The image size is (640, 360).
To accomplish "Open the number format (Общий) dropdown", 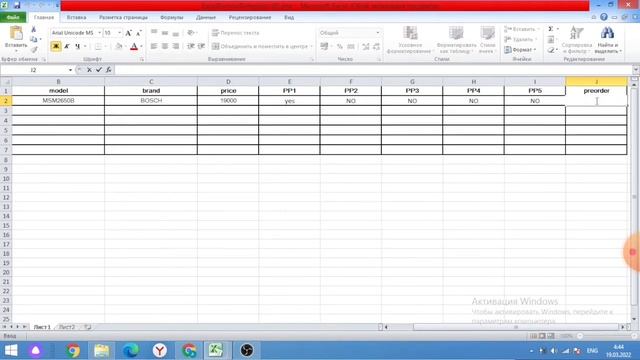I will tap(378, 33).
